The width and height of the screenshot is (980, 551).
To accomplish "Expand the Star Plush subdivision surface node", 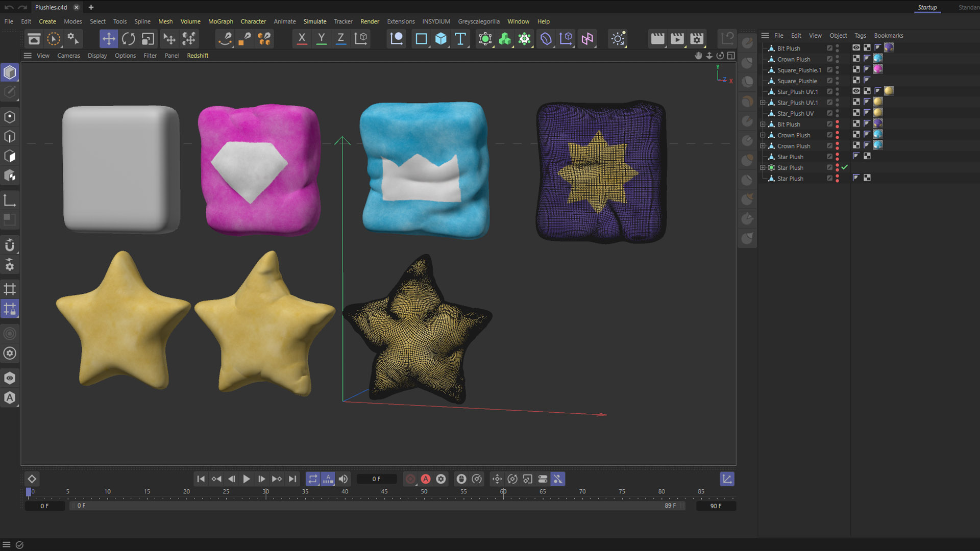I will click(763, 168).
